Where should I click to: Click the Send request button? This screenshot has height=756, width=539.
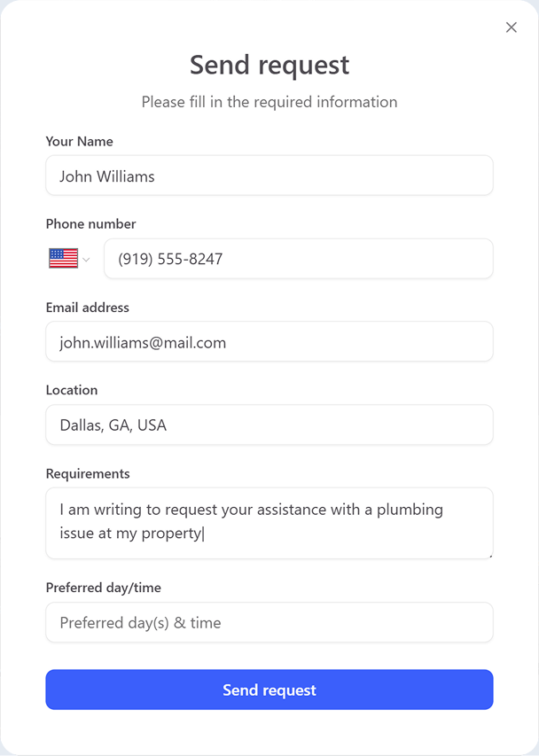269,690
